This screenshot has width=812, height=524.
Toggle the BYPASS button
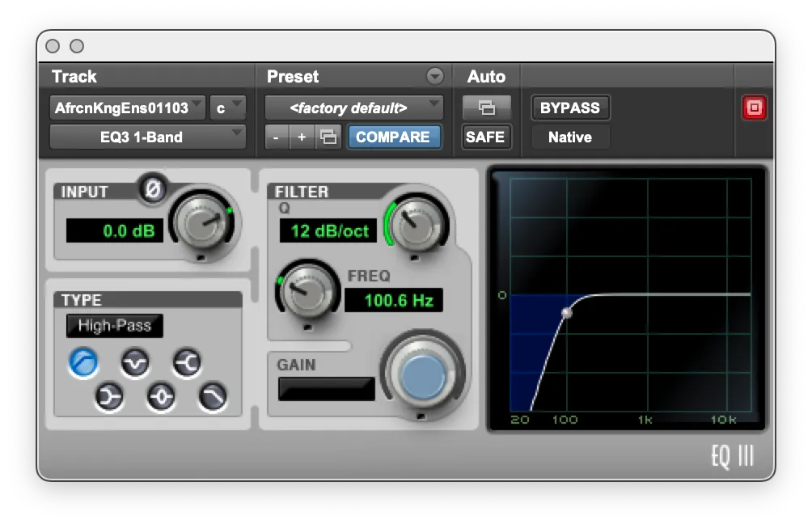coord(570,107)
